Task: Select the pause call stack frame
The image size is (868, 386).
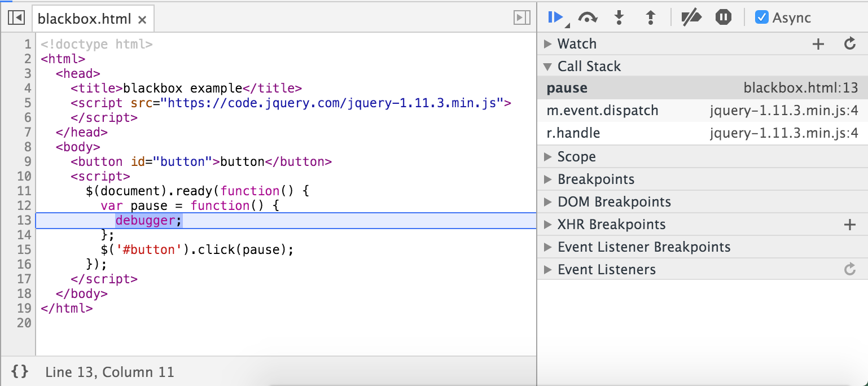Action: (x=703, y=88)
